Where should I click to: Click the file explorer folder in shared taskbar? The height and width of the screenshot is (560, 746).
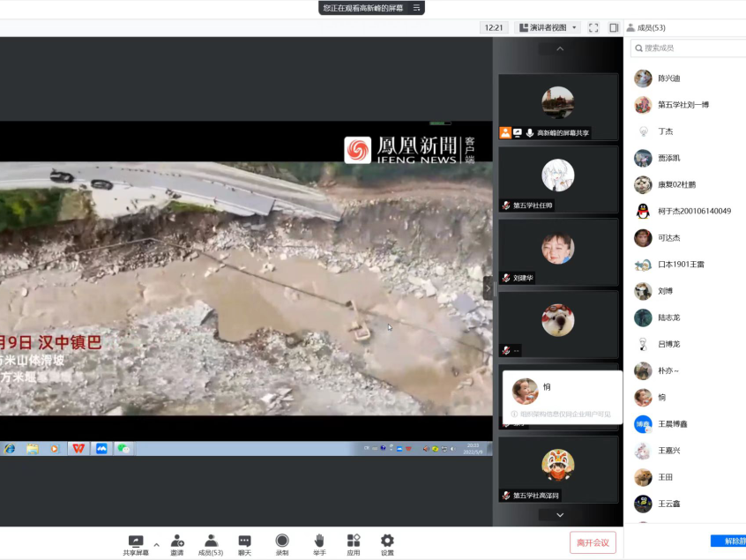click(33, 448)
